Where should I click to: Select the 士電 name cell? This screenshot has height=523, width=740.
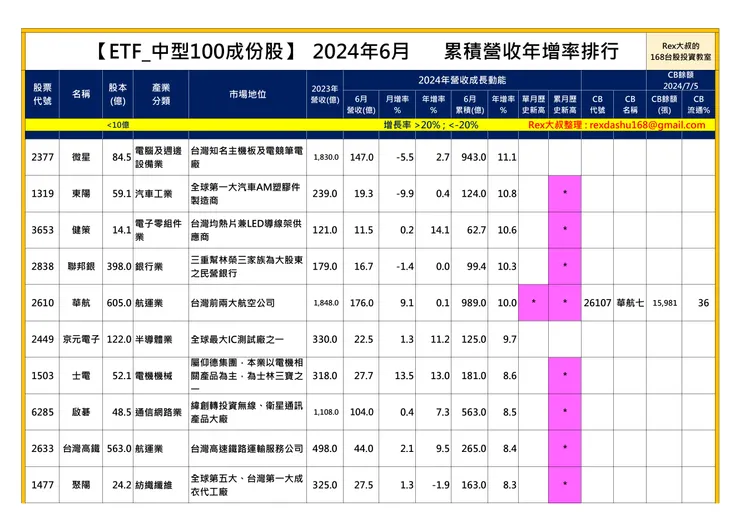coord(81,376)
